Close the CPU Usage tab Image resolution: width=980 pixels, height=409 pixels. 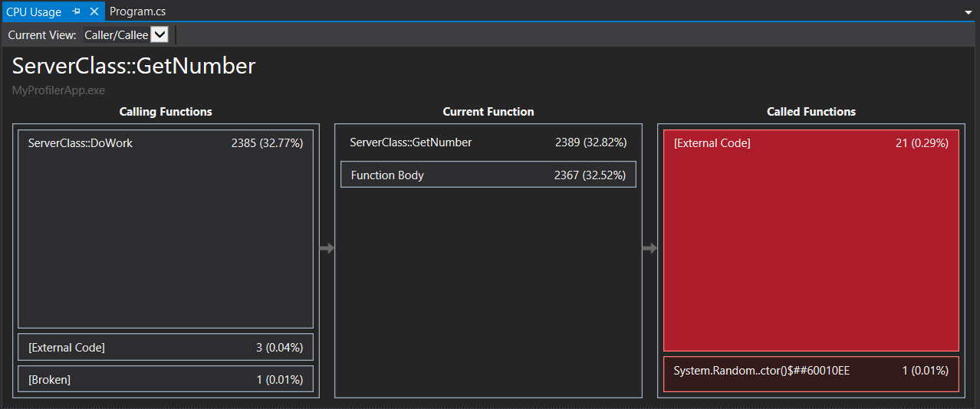click(94, 11)
